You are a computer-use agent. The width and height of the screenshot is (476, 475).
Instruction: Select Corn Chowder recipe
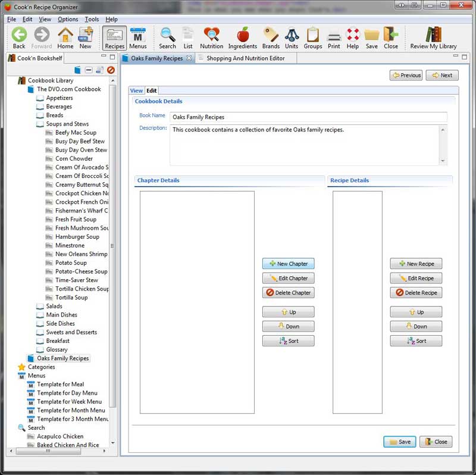74,158
